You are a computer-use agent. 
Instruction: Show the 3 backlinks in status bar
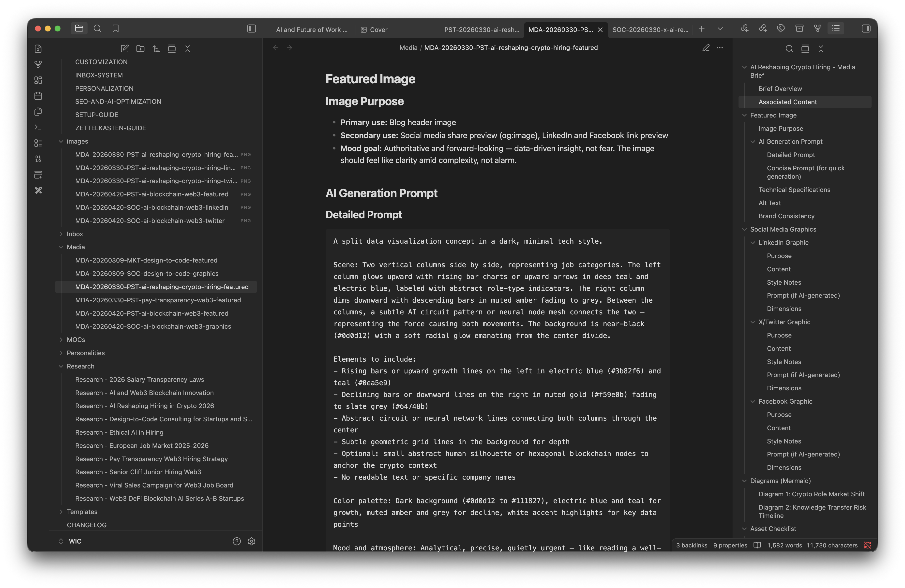coord(692,545)
